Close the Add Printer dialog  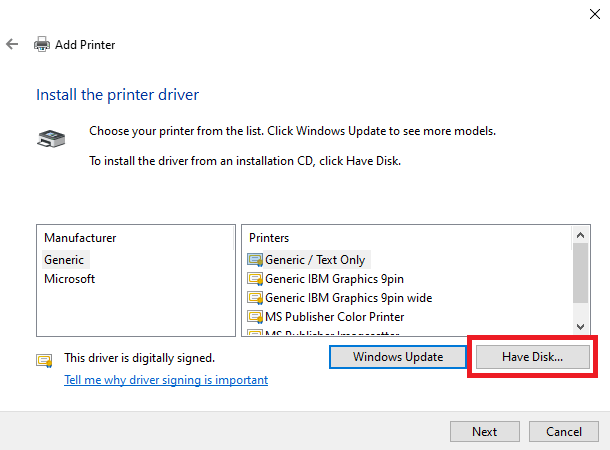tap(594, 14)
